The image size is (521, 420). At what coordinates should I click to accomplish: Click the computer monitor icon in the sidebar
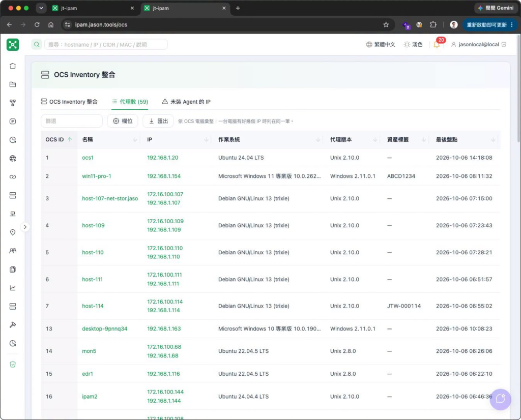pos(13,214)
